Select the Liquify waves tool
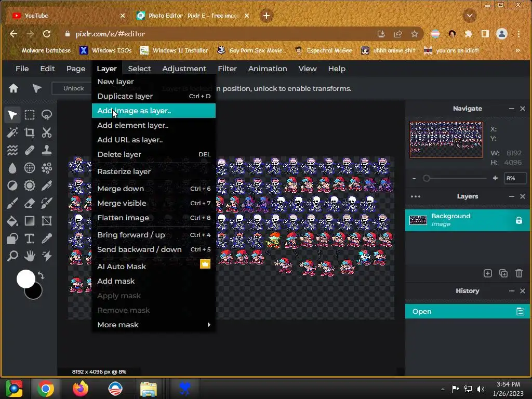The image size is (532, 399). pos(12,150)
